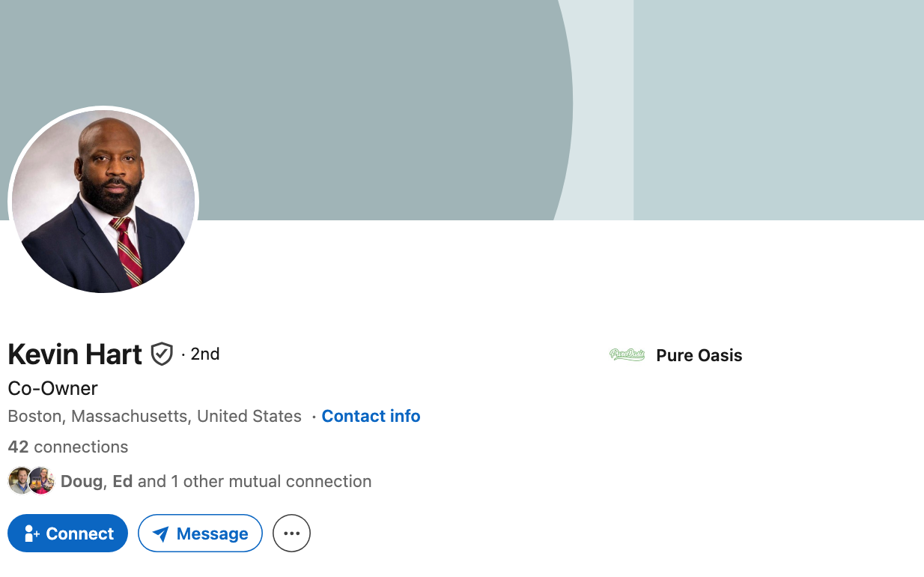
Task: Open the "1 other mutual connection" link
Action: [x=271, y=481]
